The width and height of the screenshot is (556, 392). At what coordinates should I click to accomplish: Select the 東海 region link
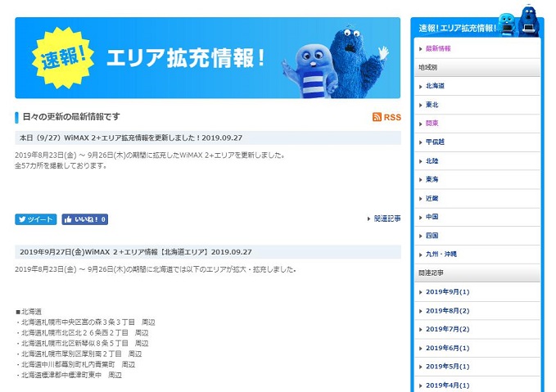pyautogui.click(x=432, y=179)
